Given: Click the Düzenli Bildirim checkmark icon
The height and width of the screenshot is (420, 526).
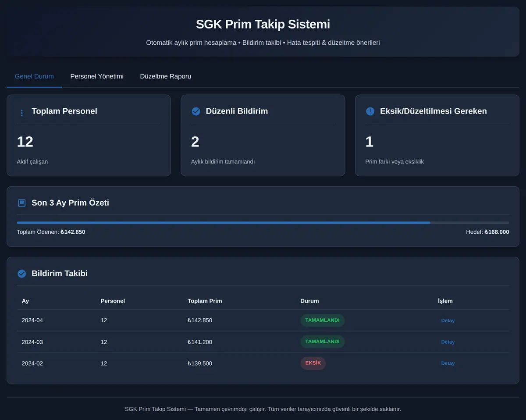Looking at the screenshot, I should [x=196, y=111].
